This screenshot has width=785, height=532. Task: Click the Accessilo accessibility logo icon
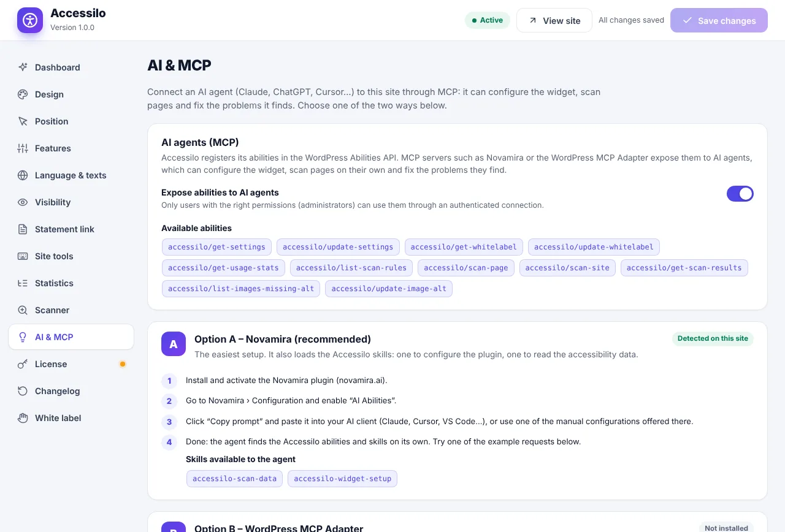[x=30, y=20]
